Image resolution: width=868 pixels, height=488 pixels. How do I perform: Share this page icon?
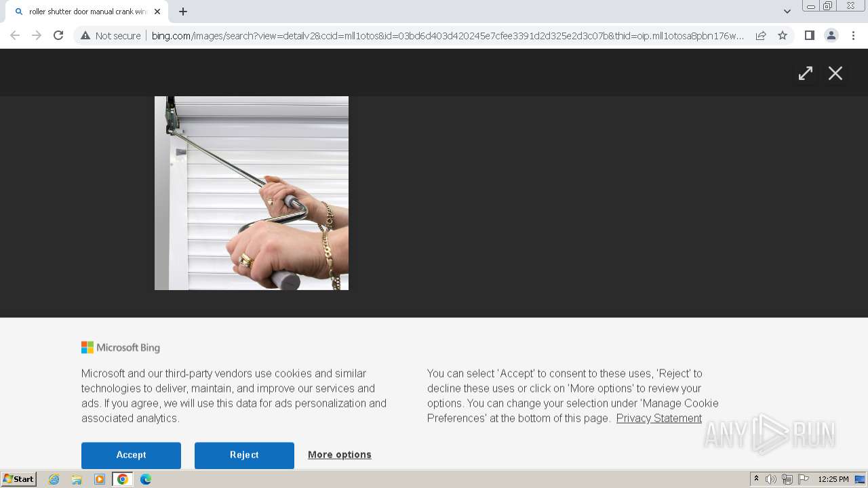coord(761,35)
